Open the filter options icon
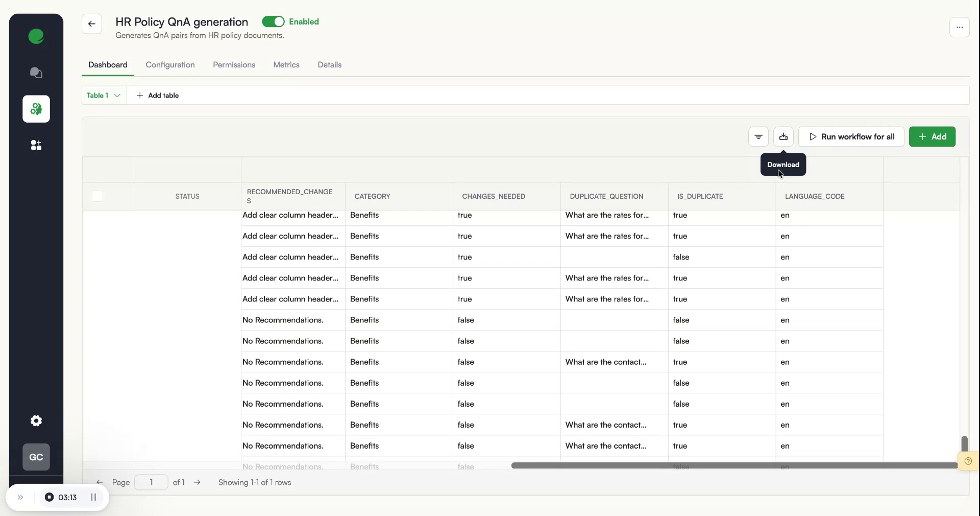 click(758, 137)
